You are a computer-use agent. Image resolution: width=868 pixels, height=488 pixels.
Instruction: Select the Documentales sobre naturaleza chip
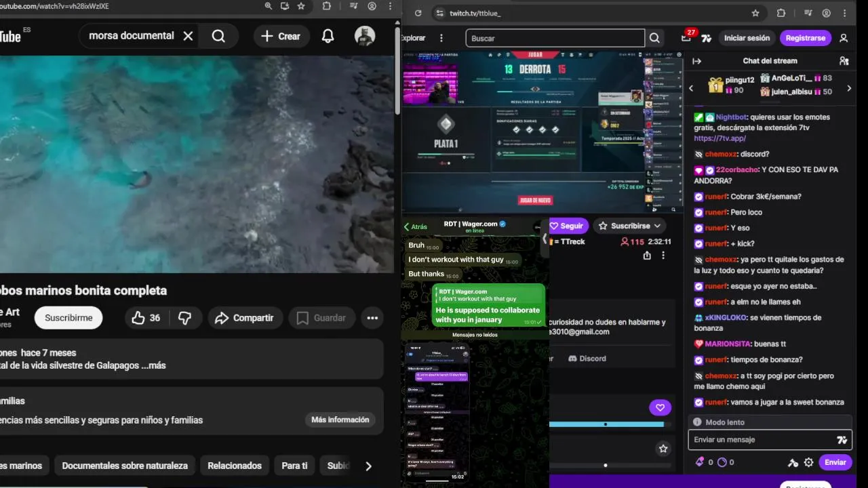[125, 466]
